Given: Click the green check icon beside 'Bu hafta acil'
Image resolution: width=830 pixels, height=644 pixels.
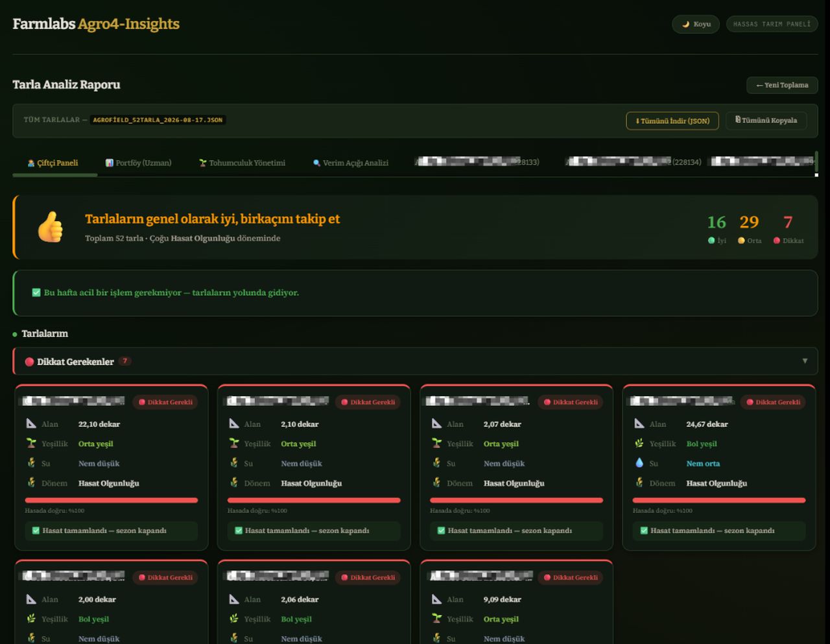Looking at the screenshot, I should click(36, 292).
